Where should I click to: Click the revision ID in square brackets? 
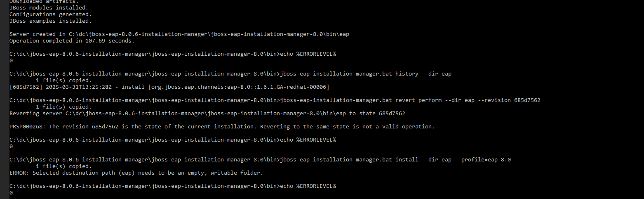pos(26,87)
